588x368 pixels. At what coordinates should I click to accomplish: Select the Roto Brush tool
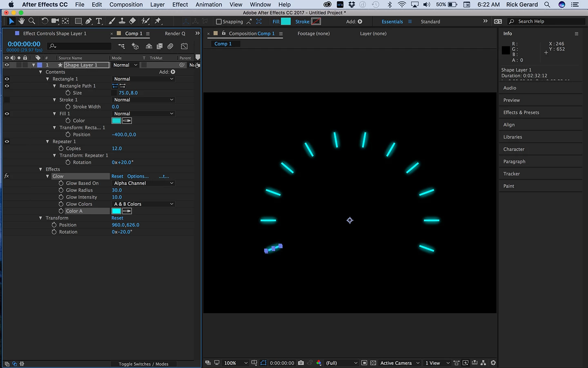[x=145, y=21]
